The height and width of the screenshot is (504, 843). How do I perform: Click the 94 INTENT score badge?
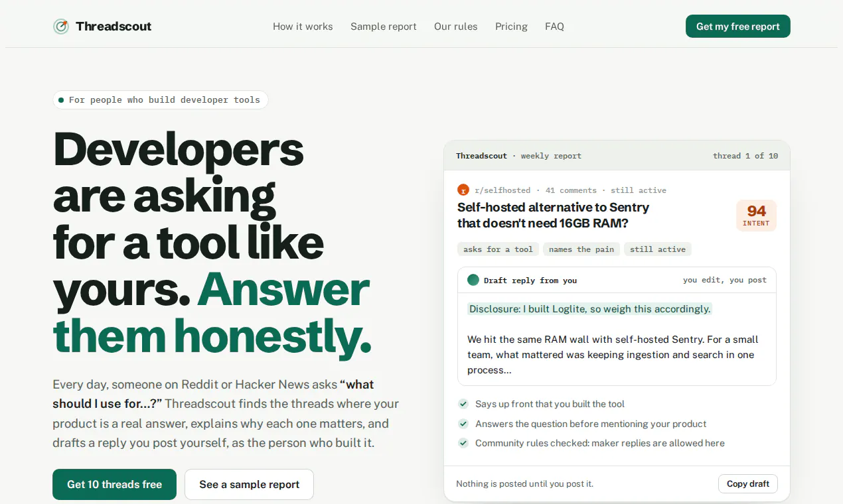756,216
